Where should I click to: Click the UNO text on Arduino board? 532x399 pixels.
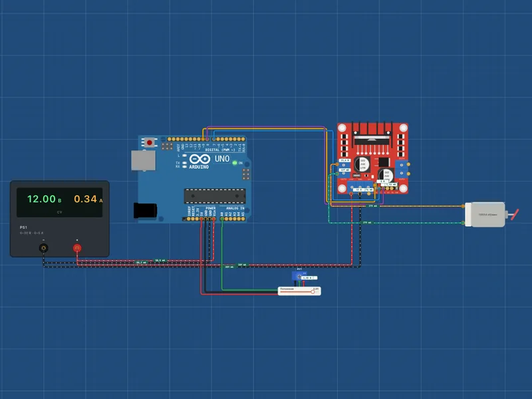[x=222, y=159]
